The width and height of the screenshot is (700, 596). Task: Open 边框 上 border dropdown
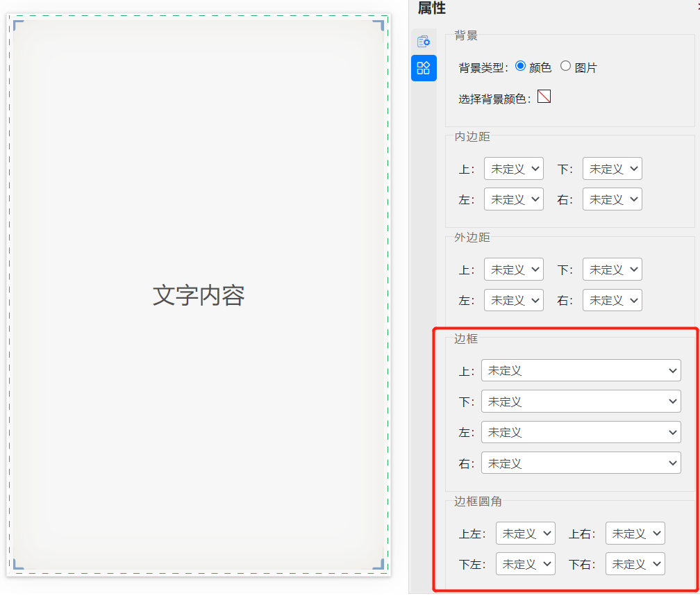click(581, 370)
